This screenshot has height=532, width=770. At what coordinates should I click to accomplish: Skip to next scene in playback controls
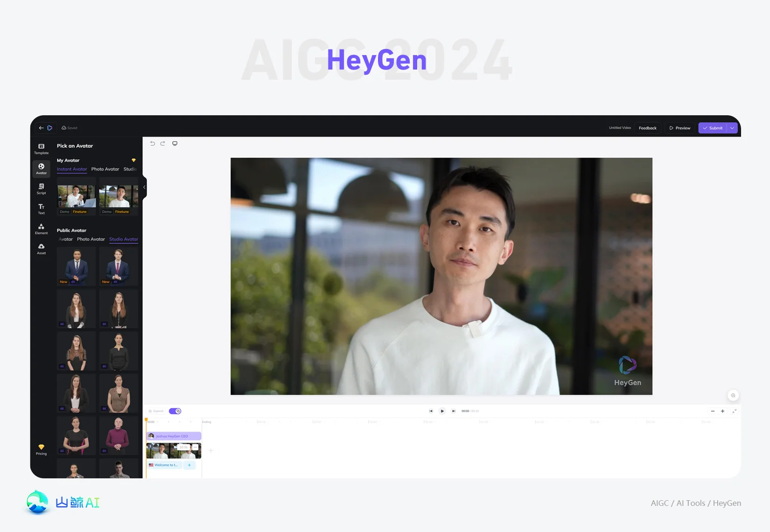(x=454, y=411)
